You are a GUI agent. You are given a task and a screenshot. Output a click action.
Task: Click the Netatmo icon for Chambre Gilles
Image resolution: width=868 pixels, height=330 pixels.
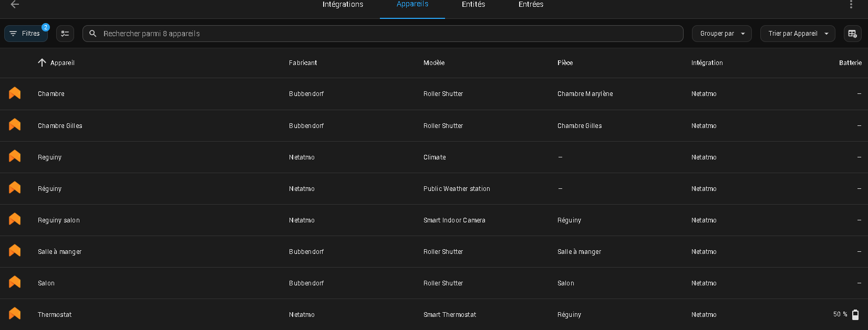15,125
